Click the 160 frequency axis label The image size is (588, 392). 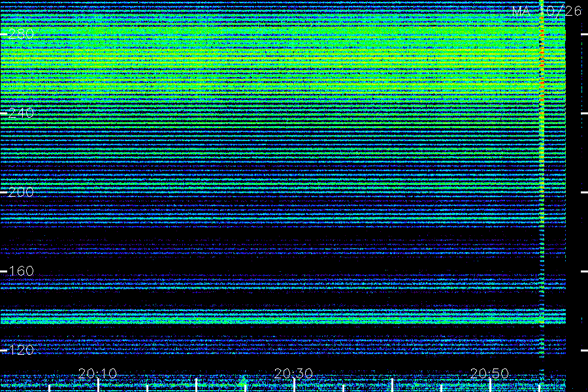coord(21,271)
